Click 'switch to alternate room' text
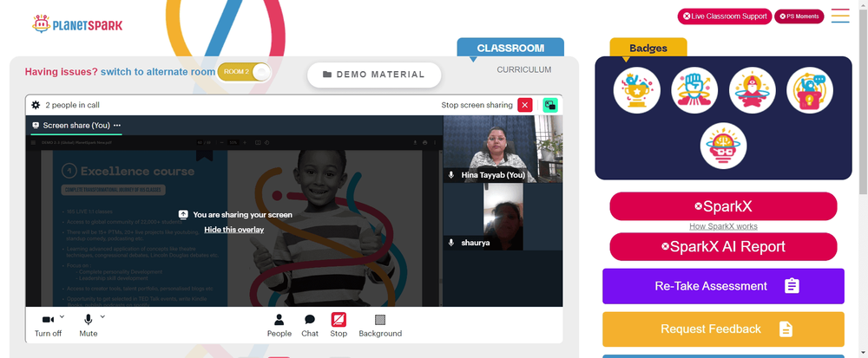Screen dimensions: 868x358 click(158, 72)
